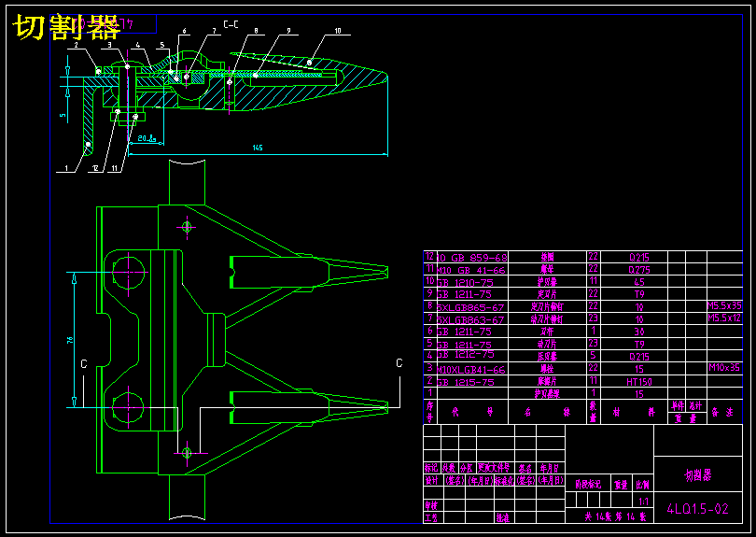756x537 pixels.
Task: Select the GB 1212-75 code cell
Action: pyautogui.click(x=466, y=355)
